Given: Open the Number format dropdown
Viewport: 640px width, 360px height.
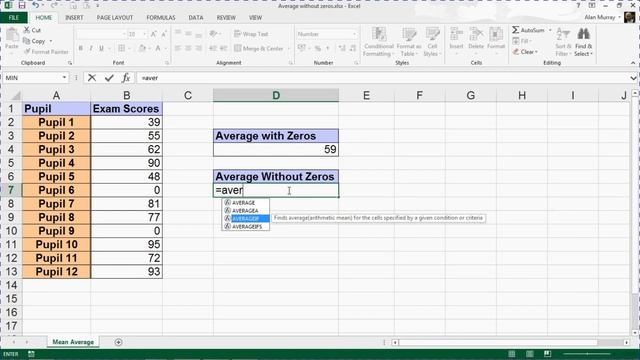Looking at the screenshot, I should coord(353,34).
